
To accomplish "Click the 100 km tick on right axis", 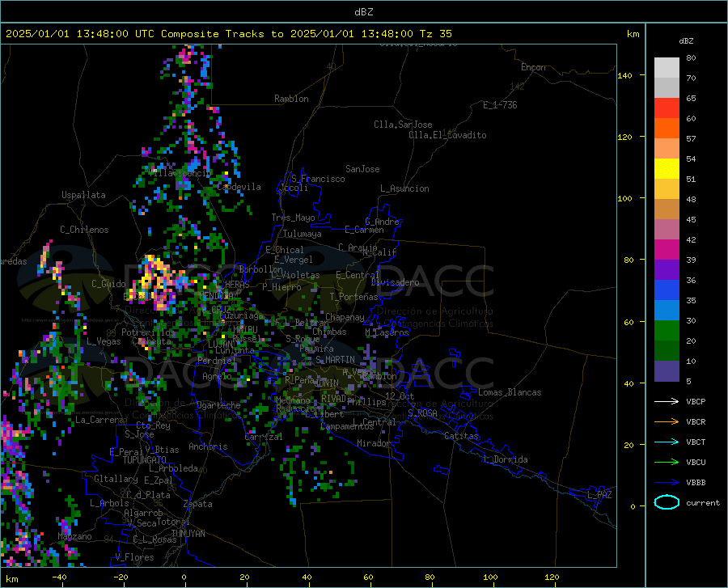I will (625, 199).
